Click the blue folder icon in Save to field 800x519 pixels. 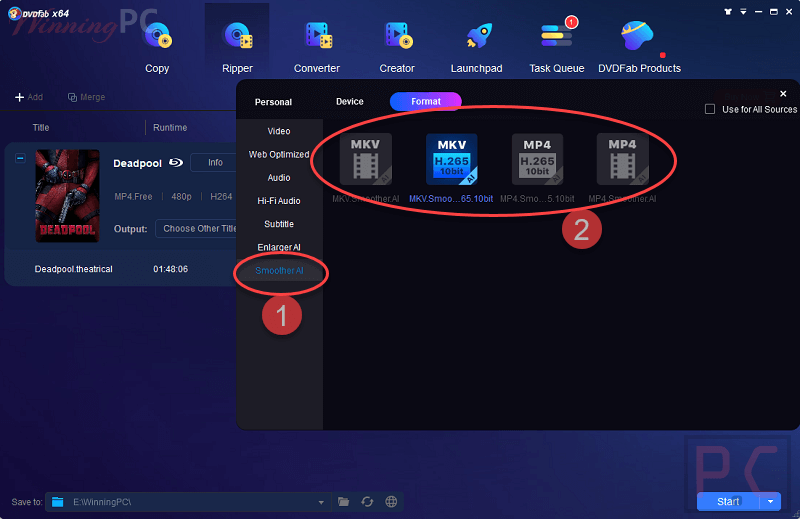[58, 502]
